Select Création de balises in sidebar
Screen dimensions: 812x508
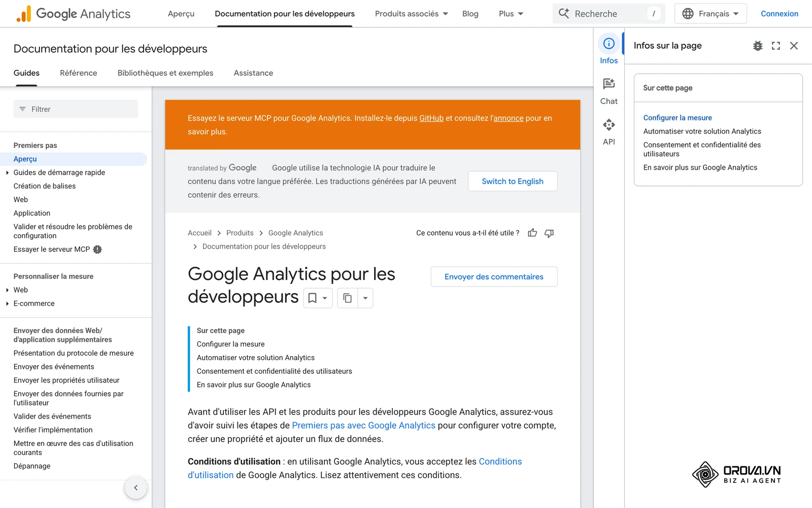(x=45, y=186)
